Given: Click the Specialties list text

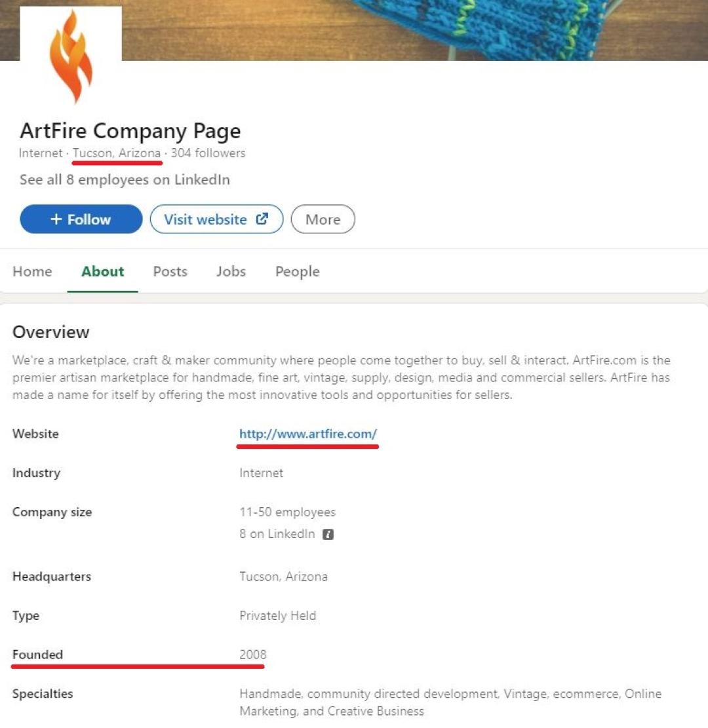Looking at the screenshot, I should 450,702.
